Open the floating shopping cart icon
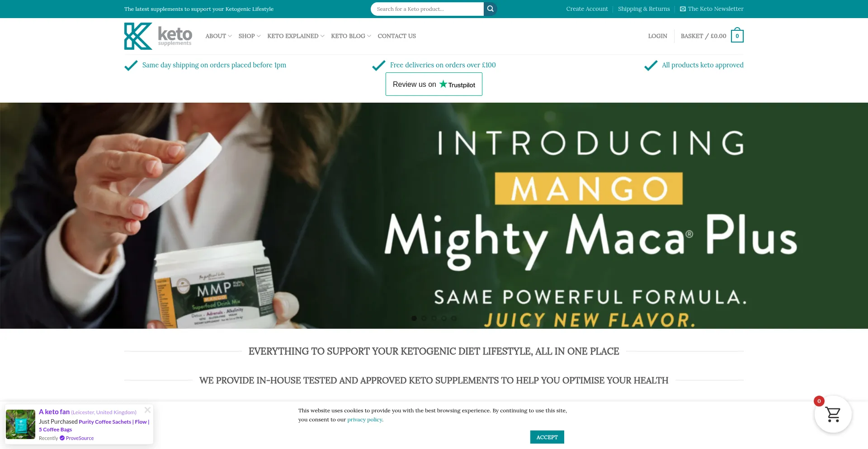Image resolution: width=868 pixels, height=449 pixels. coord(833,414)
